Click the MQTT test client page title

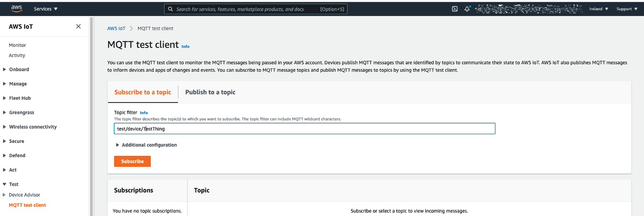143,45
